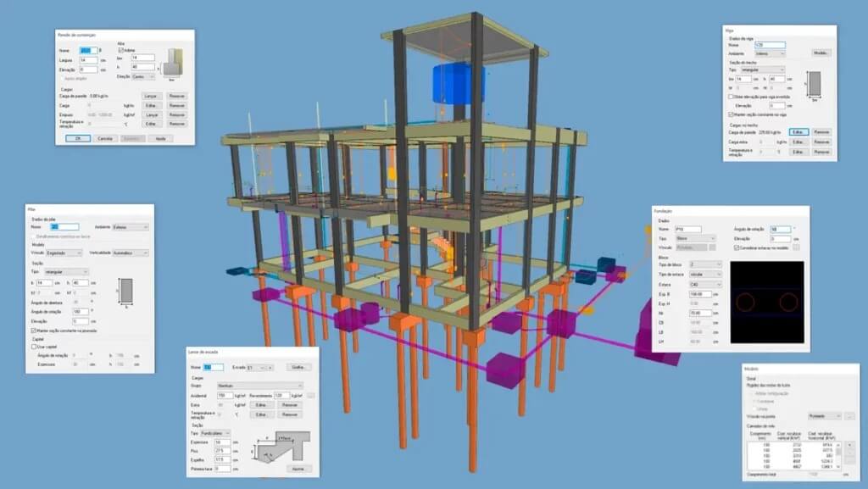Click the Modelo... button in the Viga dialog
Image resolution: width=868 pixels, height=489 pixels.
tap(821, 53)
